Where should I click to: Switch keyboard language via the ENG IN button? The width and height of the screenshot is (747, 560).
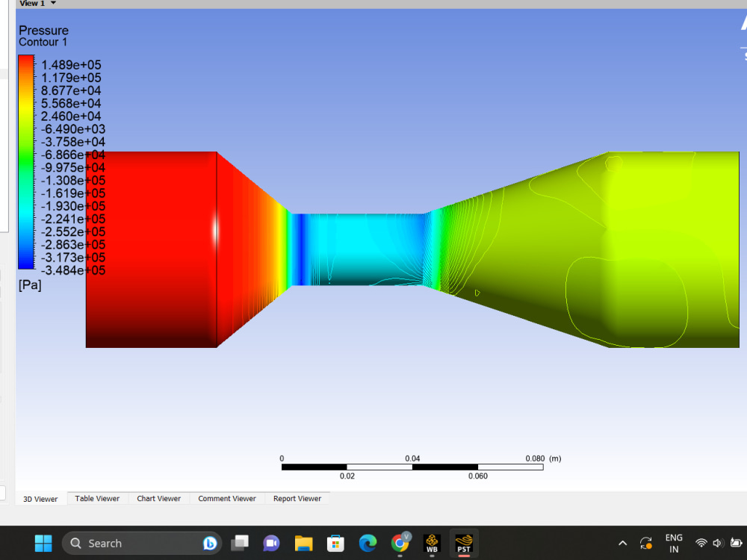(673, 543)
